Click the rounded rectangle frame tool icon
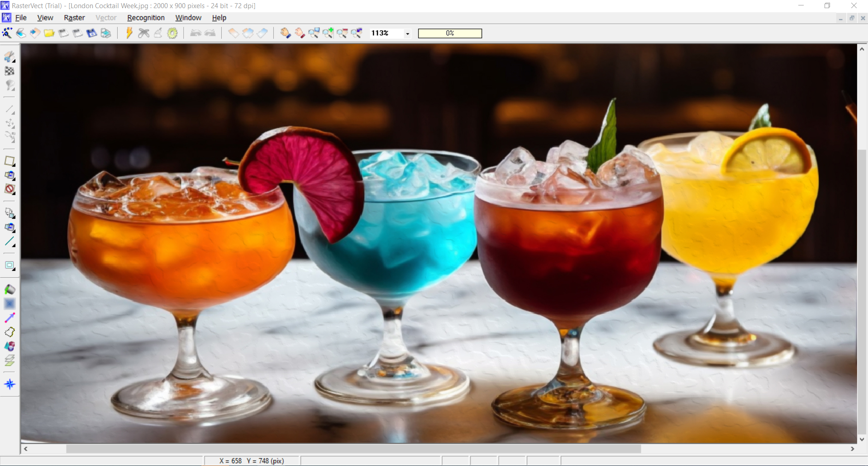This screenshot has width=868, height=466. coord(10,266)
